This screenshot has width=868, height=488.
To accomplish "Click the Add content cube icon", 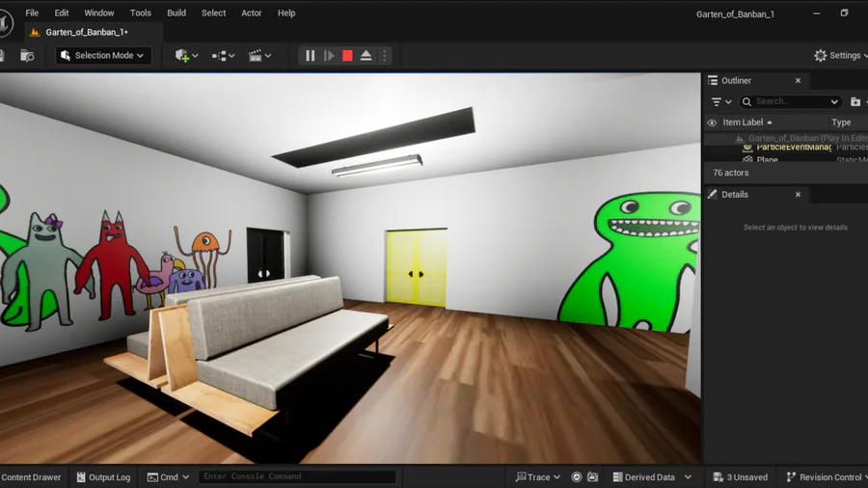I will [181, 55].
